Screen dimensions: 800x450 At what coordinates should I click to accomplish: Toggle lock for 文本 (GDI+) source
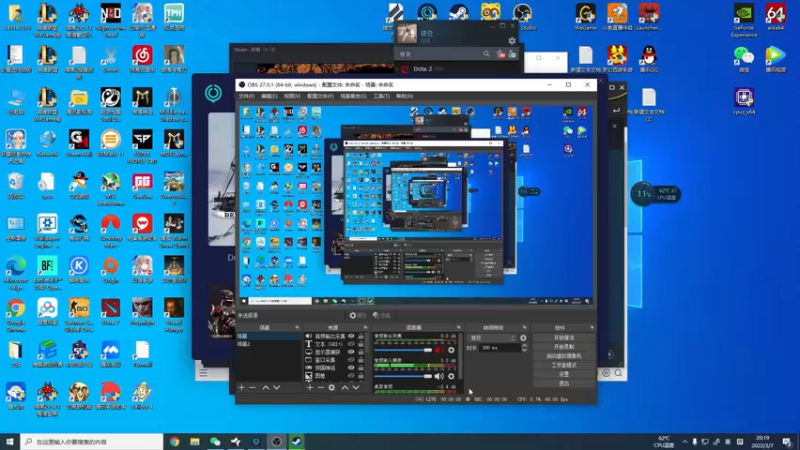361,344
